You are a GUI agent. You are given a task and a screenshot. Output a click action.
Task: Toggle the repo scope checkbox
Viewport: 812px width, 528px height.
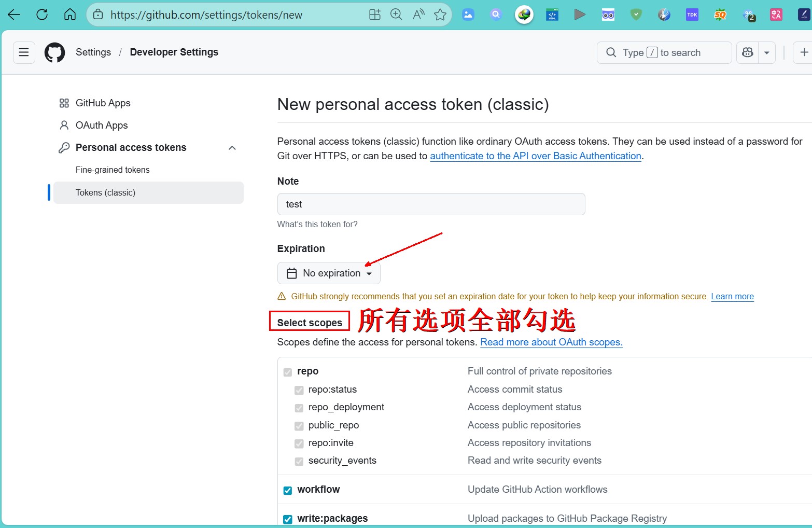(x=288, y=372)
